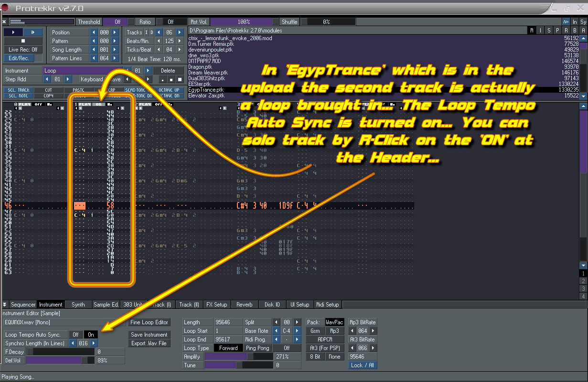588x382 pixels.
Task: Open the Midi Setup tab
Action: pos(328,304)
